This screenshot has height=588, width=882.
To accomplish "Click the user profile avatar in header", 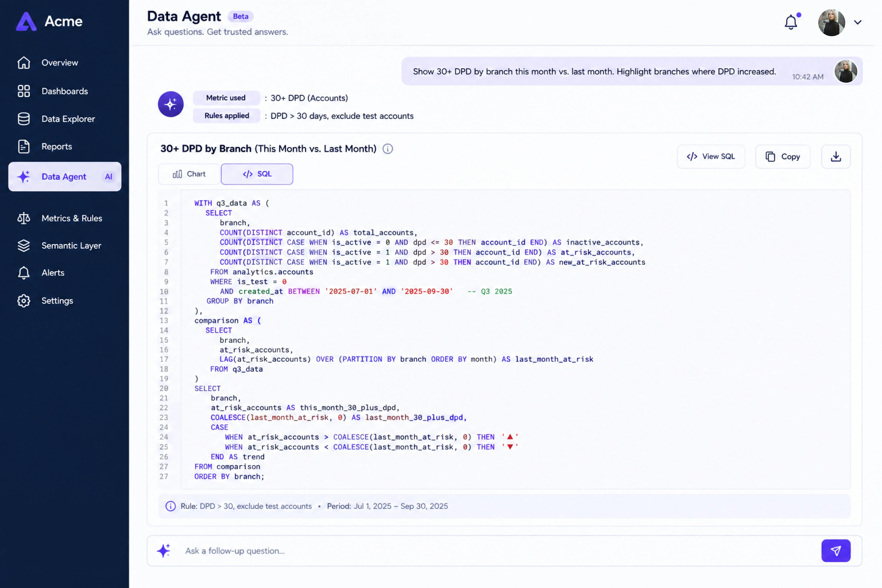I will pyautogui.click(x=832, y=23).
